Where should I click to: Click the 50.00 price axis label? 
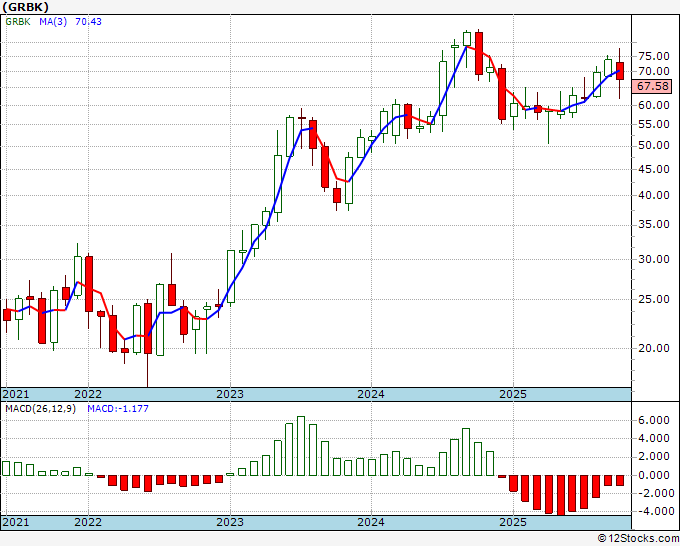(x=654, y=145)
